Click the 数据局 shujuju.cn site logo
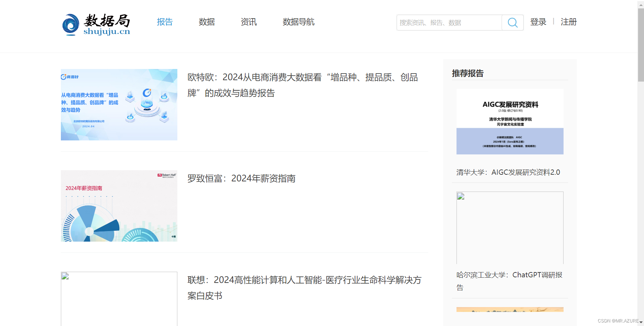Viewport: 644px width, 326px height. pyautogui.click(x=96, y=25)
